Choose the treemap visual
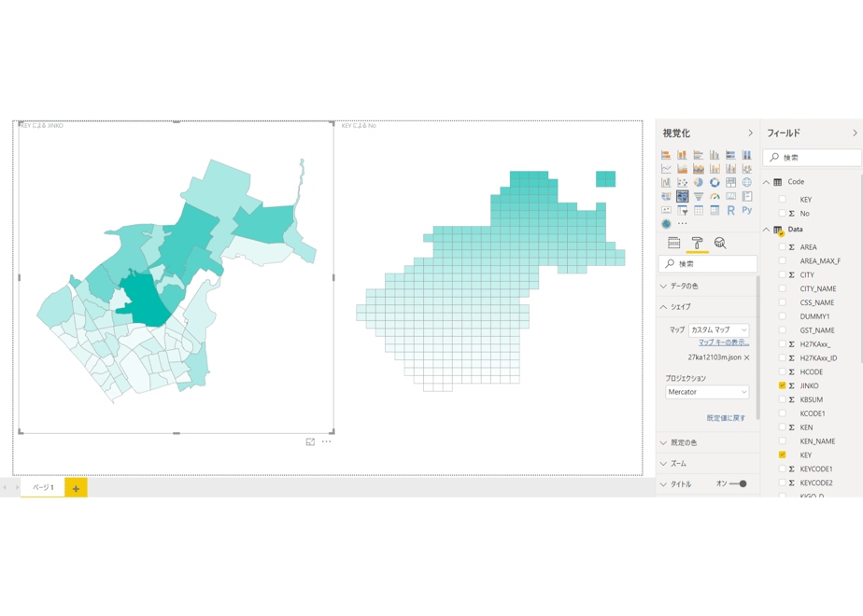 click(x=731, y=183)
